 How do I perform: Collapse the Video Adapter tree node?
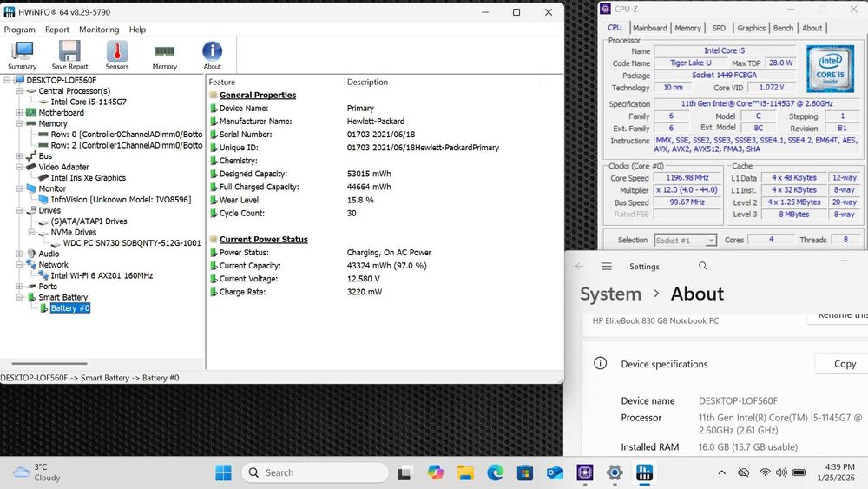19,167
